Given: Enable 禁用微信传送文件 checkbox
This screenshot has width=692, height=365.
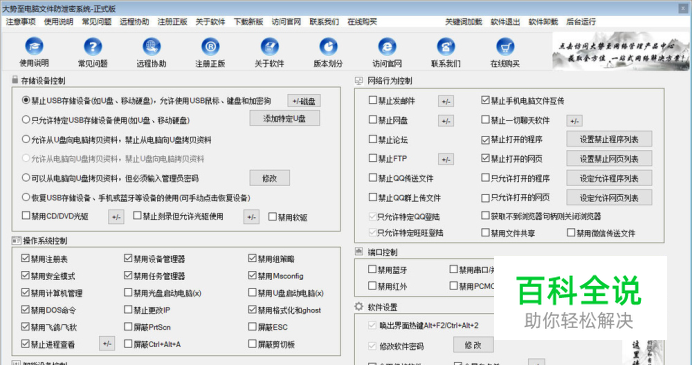Looking at the screenshot, I should (571, 232).
